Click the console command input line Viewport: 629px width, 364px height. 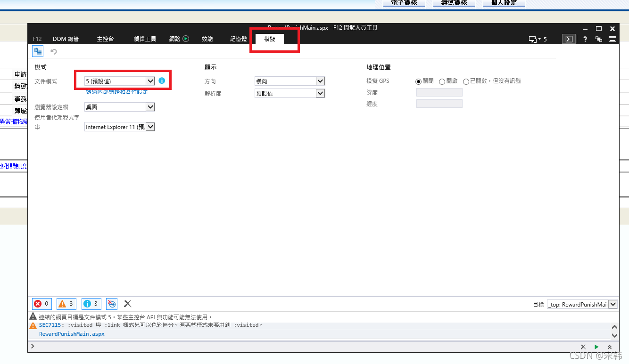304,346
